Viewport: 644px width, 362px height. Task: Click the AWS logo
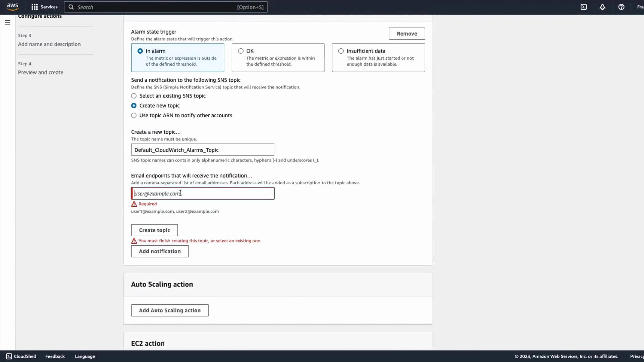pyautogui.click(x=12, y=7)
